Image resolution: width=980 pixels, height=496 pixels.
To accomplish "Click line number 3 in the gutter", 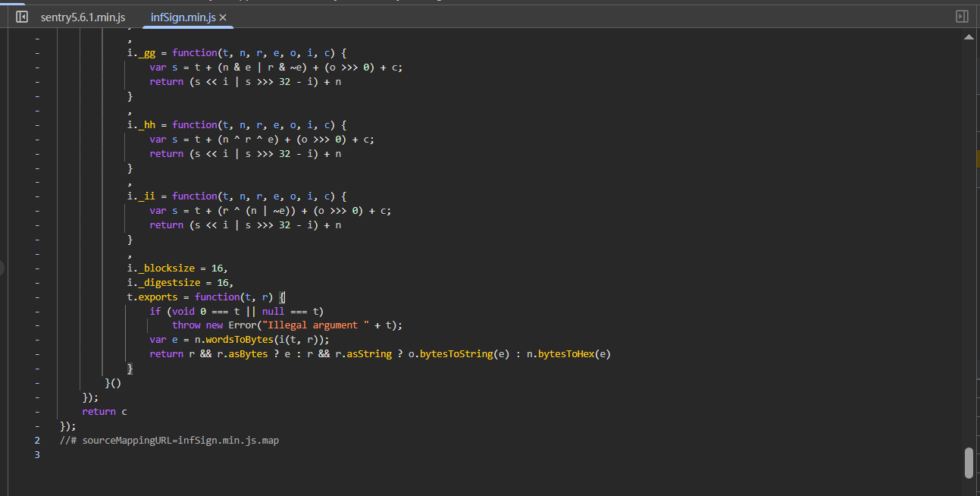I will (x=37, y=454).
